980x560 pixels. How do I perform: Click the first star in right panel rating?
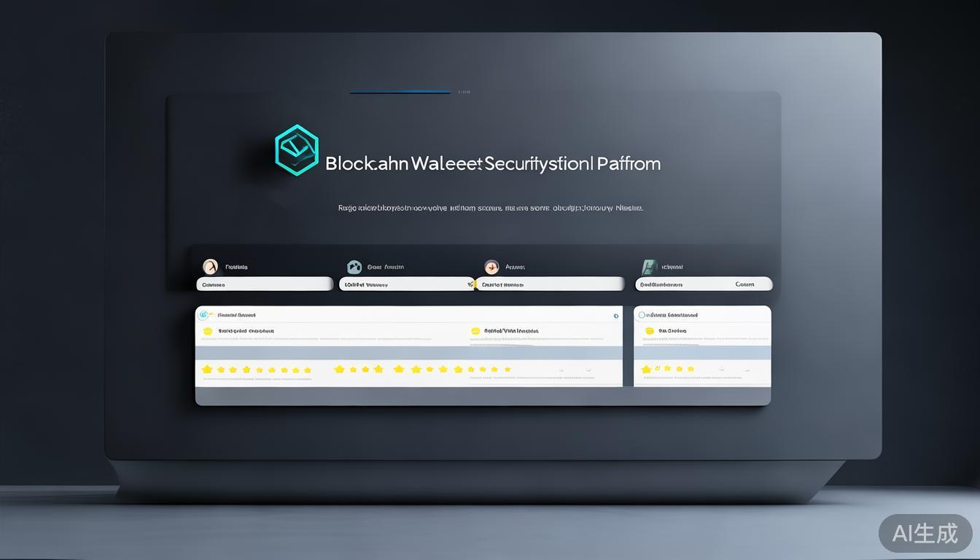pyautogui.click(x=645, y=370)
